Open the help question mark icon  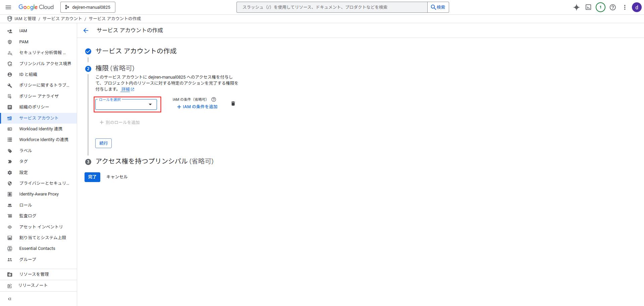[x=612, y=7]
